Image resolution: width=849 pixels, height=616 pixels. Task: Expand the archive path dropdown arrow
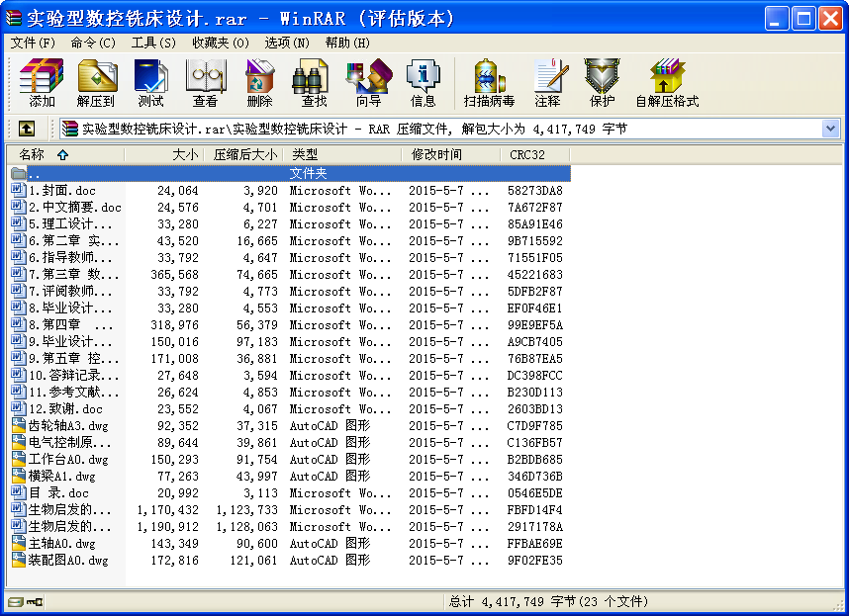[830, 129]
